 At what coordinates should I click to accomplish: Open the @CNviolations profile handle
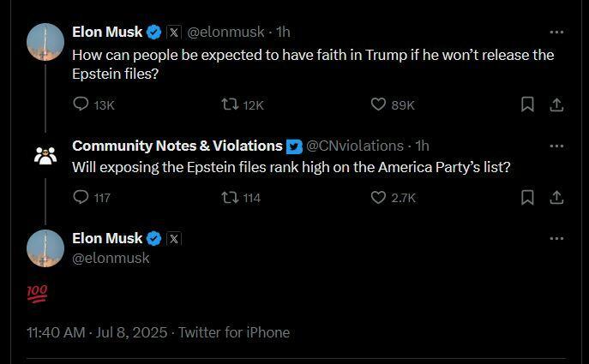tap(355, 146)
